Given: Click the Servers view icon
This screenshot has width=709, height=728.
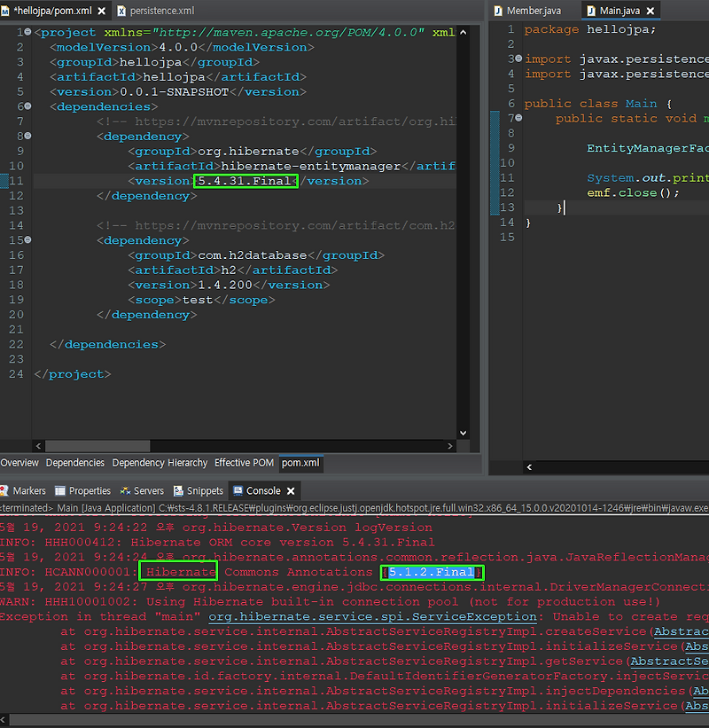Looking at the screenshot, I should (124, 491).
